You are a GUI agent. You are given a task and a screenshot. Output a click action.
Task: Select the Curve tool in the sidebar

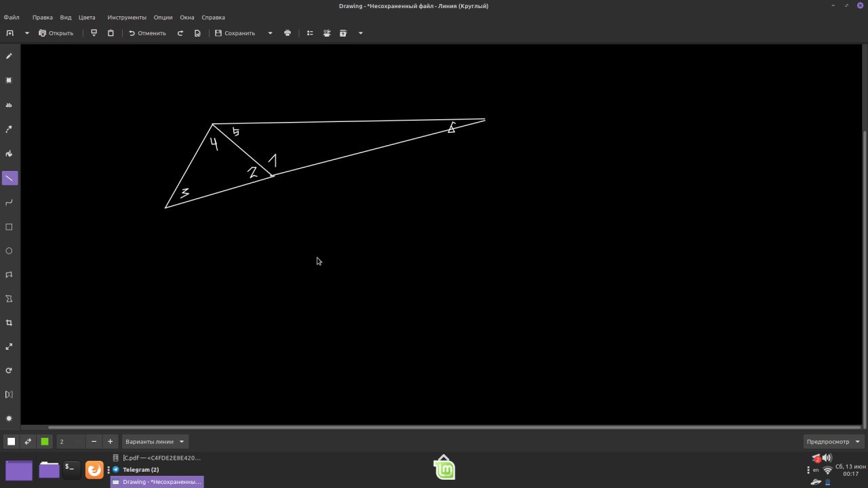9,202
